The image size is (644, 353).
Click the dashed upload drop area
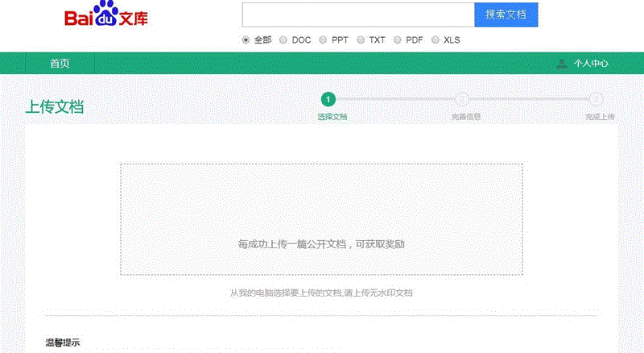pyautogui.click(x=321, y=218)
